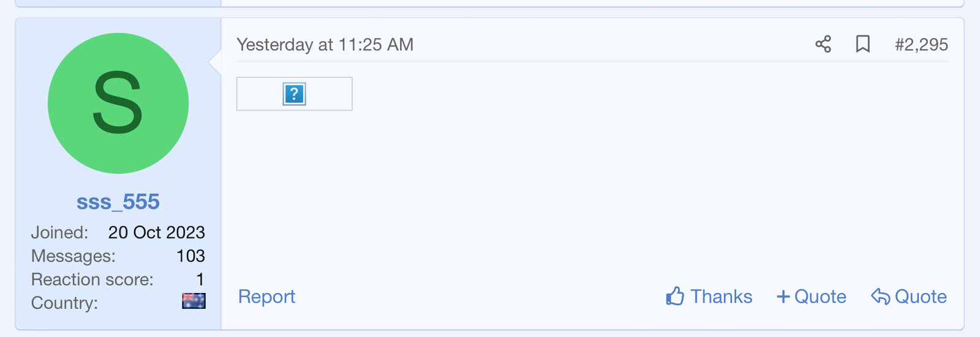Open the green S avatar of sss_555

pyautogui.click(x=118, y=103)
